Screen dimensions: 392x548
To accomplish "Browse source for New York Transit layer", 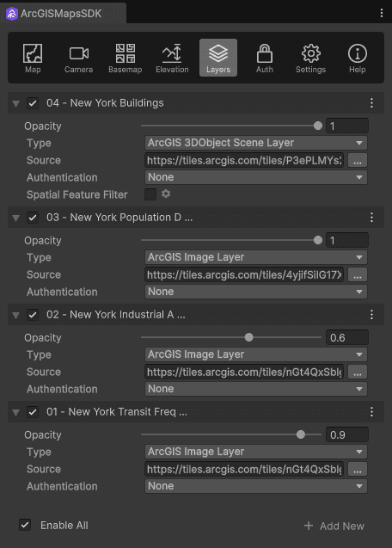I will (358, 469).
